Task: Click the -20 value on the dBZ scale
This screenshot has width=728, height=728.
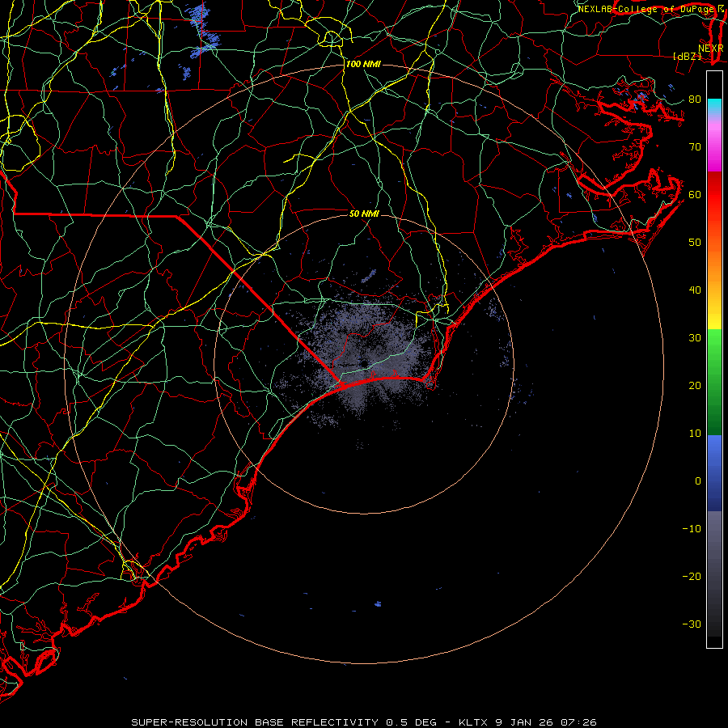Action: 692,576
